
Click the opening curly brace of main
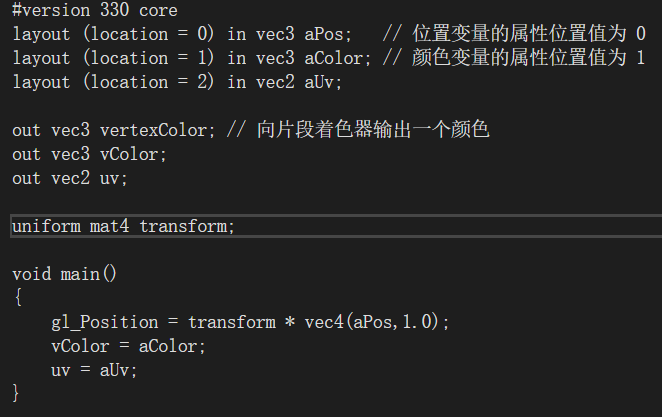coord(18,298)
